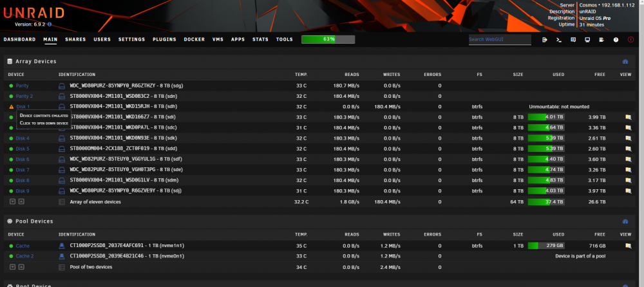Browse Disk 6 via its View folder icon
The height and width of the screenshot is (287, 644).
(628, 160)
